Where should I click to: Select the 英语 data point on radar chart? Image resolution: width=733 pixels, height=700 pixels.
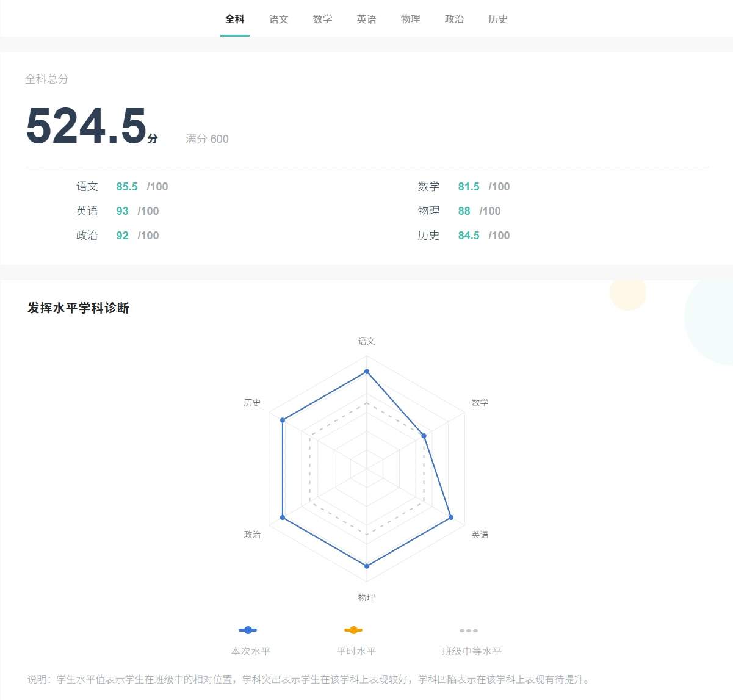(451, 518)
